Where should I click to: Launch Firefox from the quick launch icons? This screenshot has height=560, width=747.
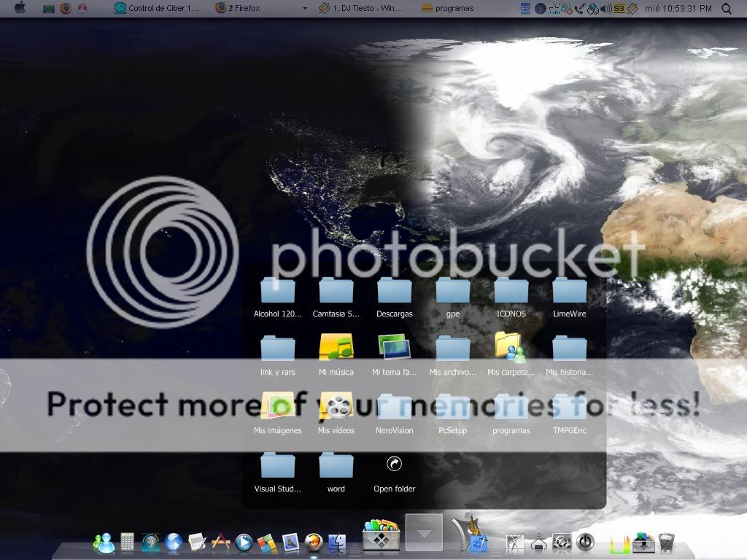point(65,8)
